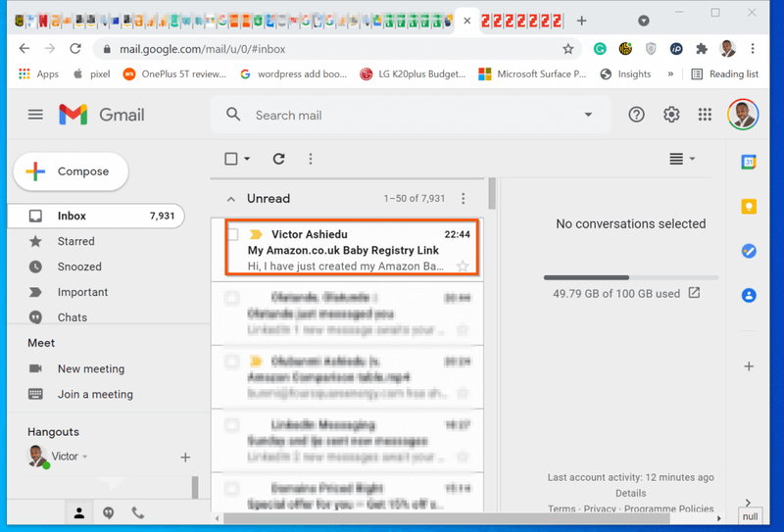This screenshot has height=532, width=784.
Task: Show search options dropdown arrow
Action: point(588,115)
